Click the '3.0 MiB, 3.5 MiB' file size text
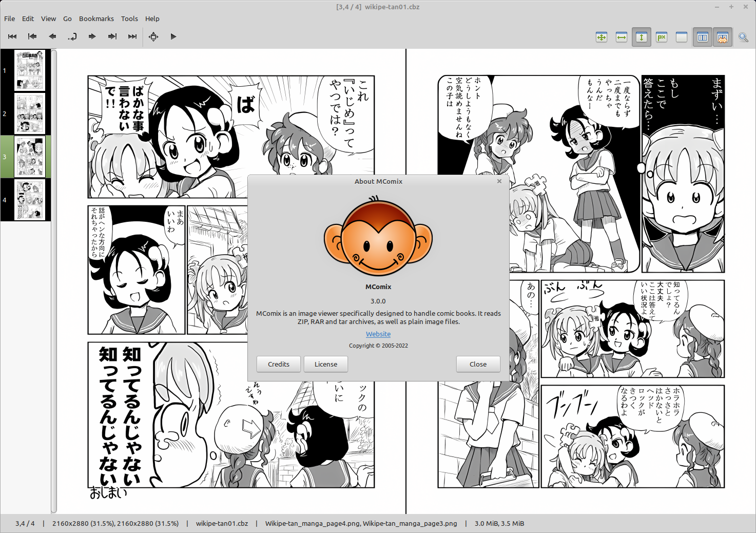 click(499, 524)
